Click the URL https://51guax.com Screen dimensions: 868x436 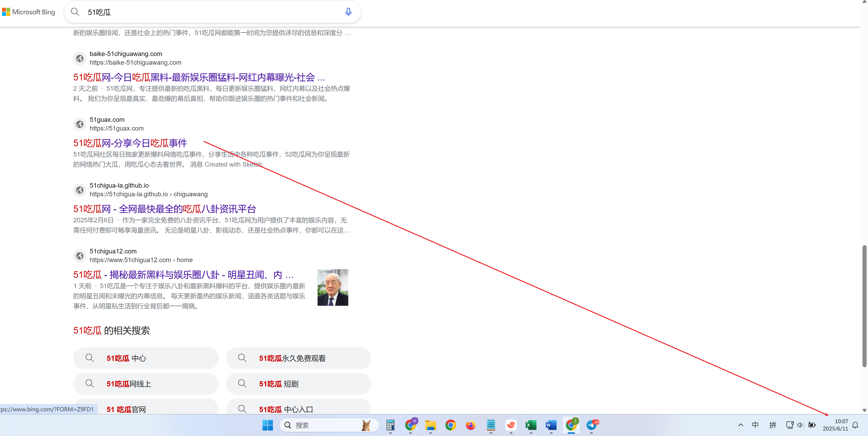click(x=117, y=128)
